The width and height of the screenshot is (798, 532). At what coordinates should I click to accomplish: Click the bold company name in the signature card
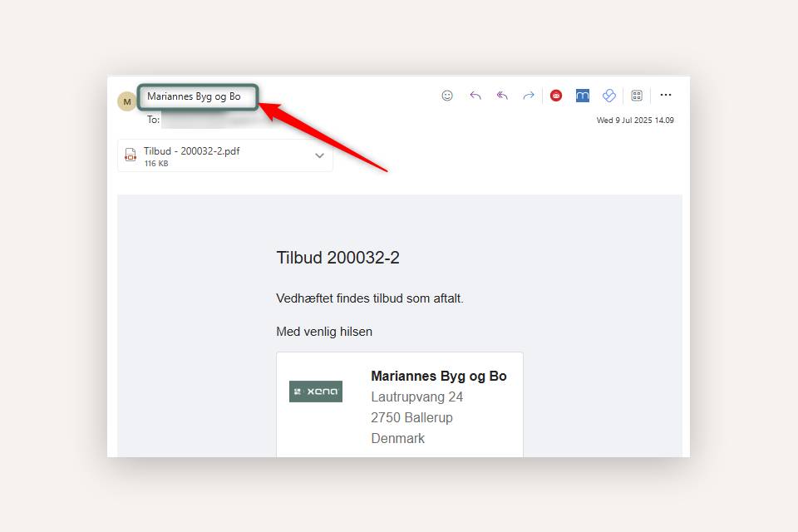point(438,377)
